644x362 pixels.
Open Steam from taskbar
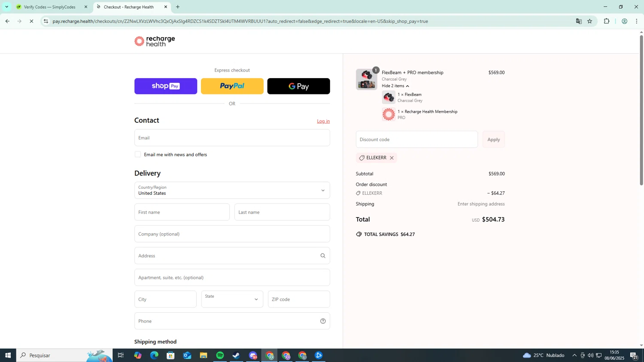[237, 356]
